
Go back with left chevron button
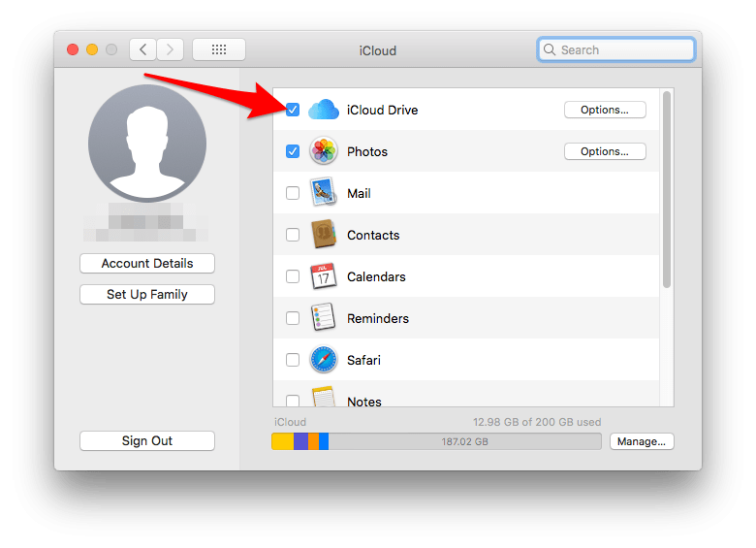pyautogui.click(x=142, y=49)
